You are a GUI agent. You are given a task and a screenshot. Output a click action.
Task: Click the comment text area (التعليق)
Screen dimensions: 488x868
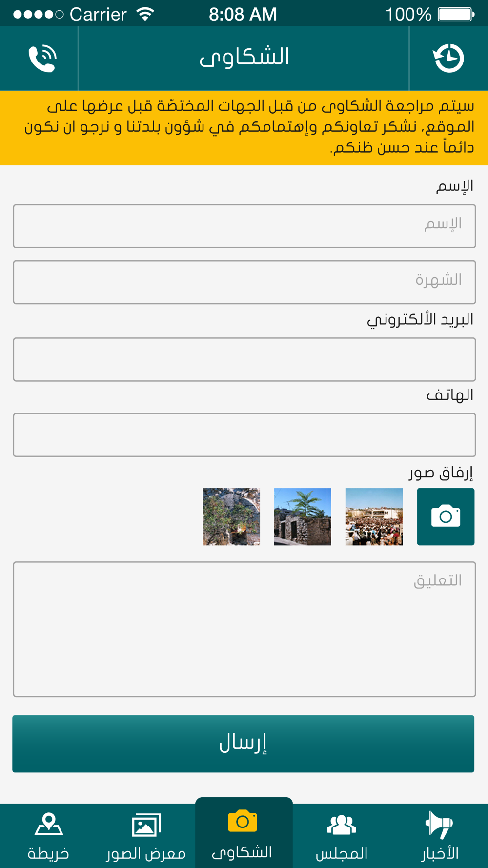coord(244,629)
